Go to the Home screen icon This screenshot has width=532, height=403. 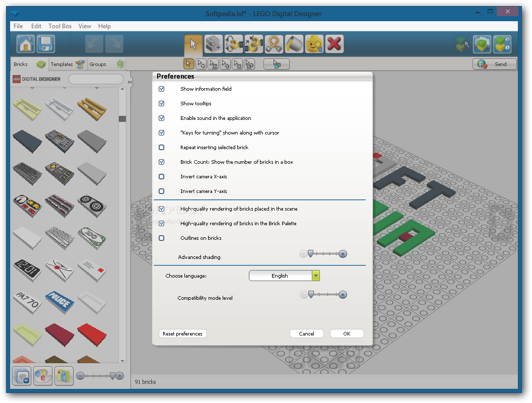26,44
